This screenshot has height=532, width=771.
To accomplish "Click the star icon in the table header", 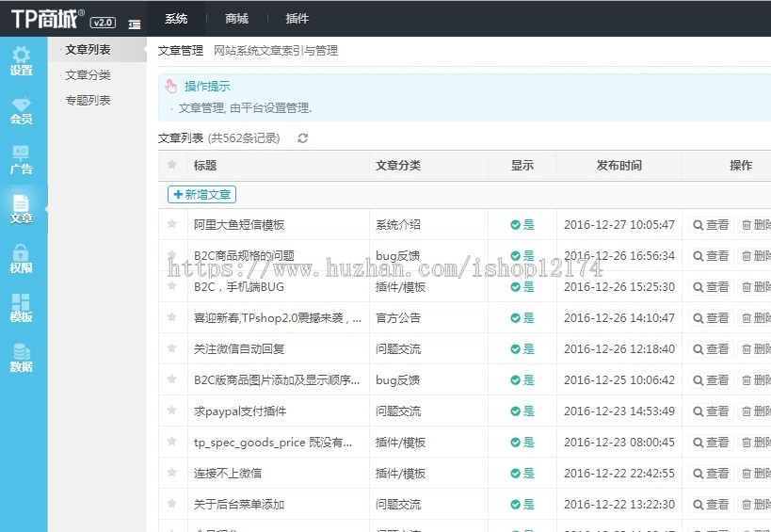I will [x=171, y=165].
